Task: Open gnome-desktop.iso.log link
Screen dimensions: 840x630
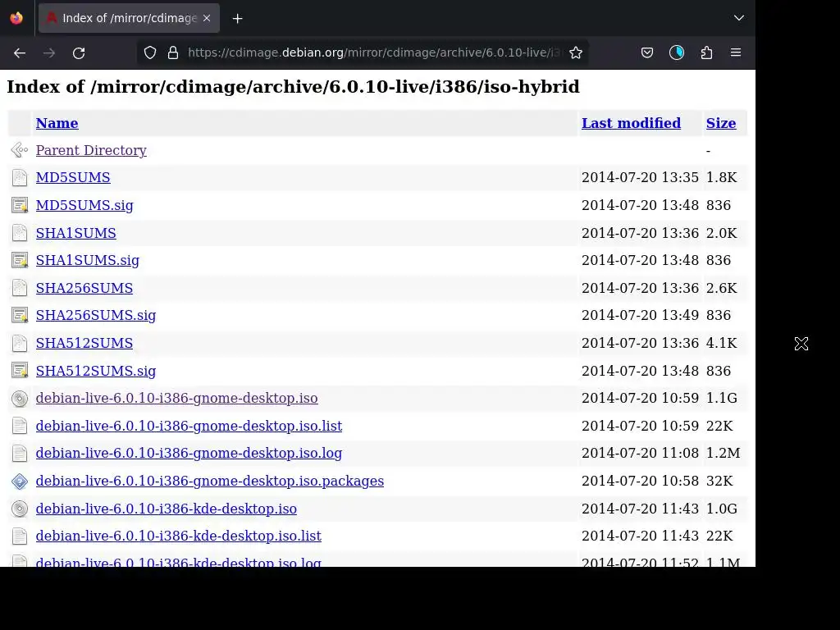Action: tap(189, 453)
